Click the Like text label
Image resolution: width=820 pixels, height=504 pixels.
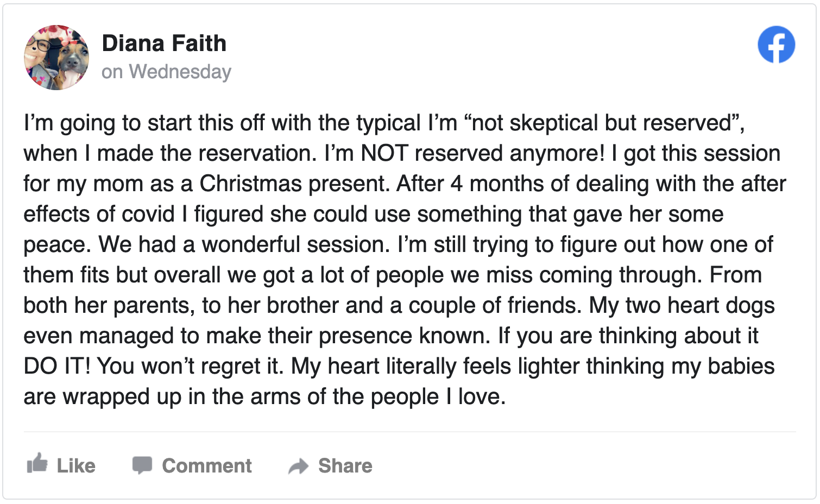click(x=76, y=465)
